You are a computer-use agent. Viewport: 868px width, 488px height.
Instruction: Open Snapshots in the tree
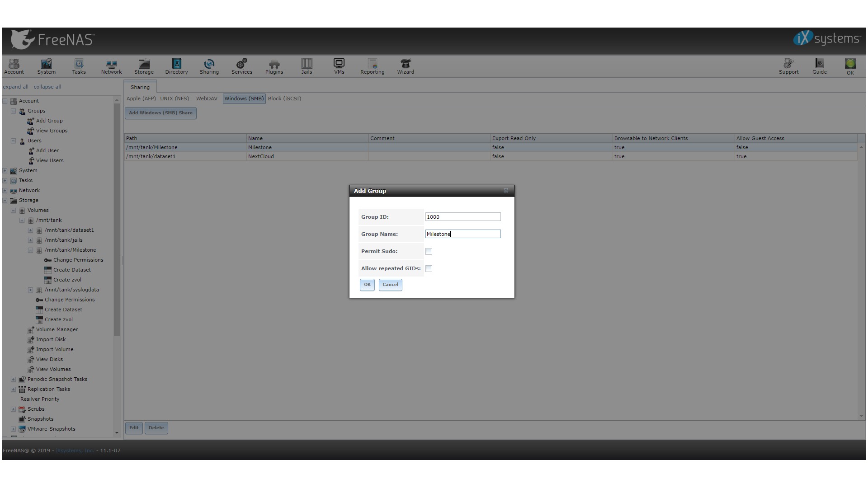tap(40, 419)
